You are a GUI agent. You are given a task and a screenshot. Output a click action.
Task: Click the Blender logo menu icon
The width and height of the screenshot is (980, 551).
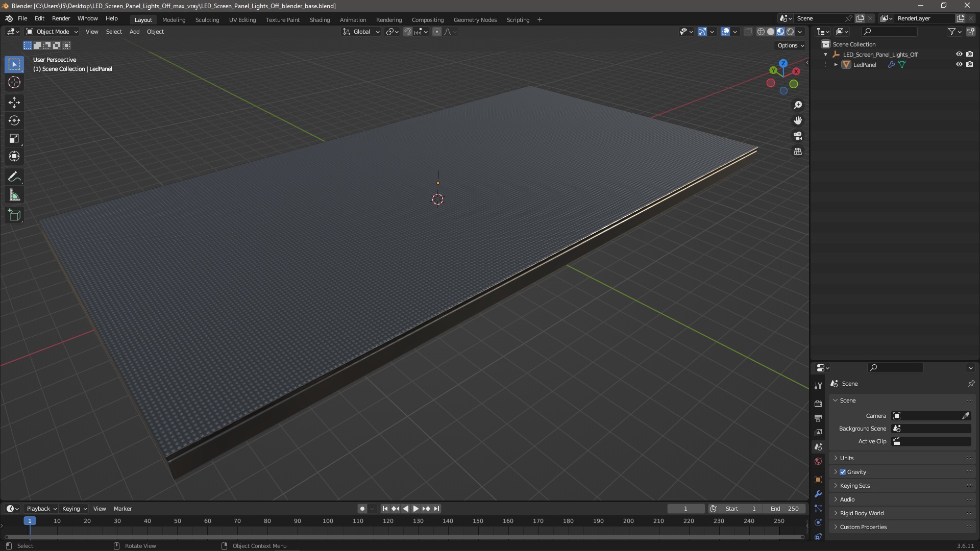pos(9,18)
